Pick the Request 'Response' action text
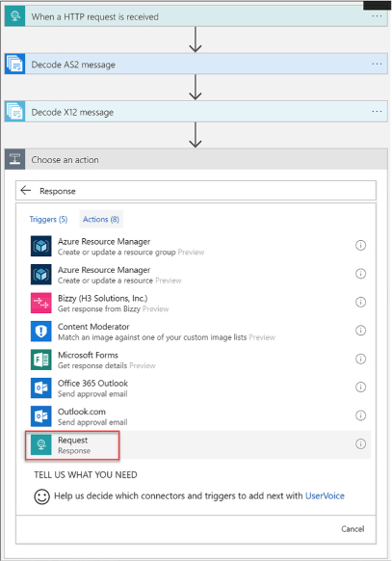Screen dimensions: 392x561 pos(74,451)
